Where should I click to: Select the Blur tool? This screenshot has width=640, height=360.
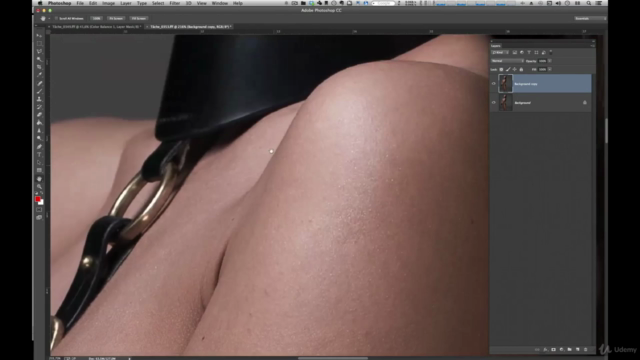click(x=39, y=131)
